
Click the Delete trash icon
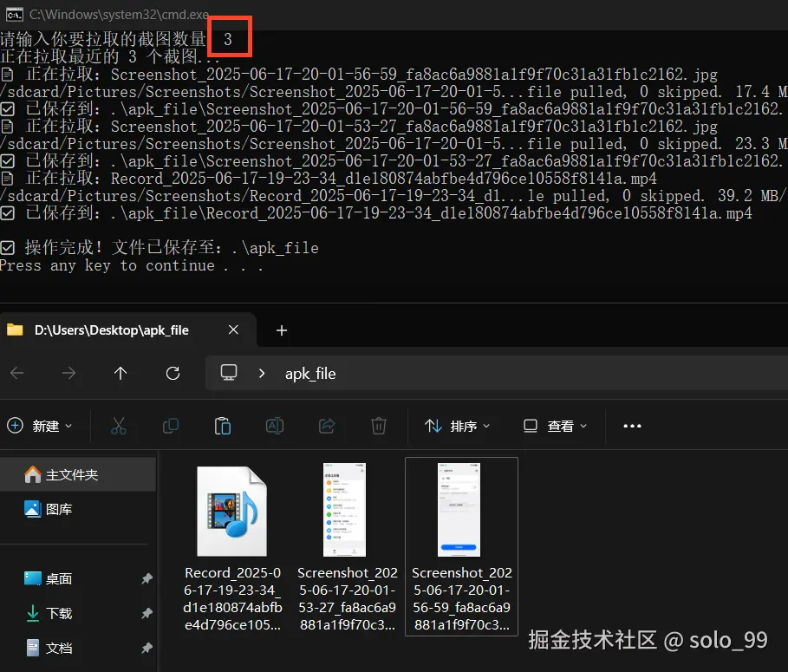[x=379, y=426]
